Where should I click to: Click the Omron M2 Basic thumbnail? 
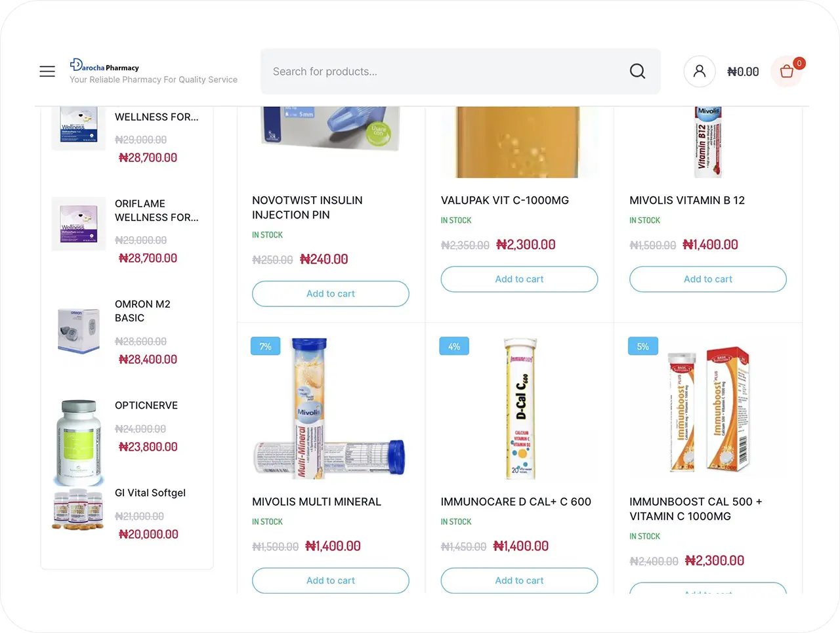coord(78,331)
